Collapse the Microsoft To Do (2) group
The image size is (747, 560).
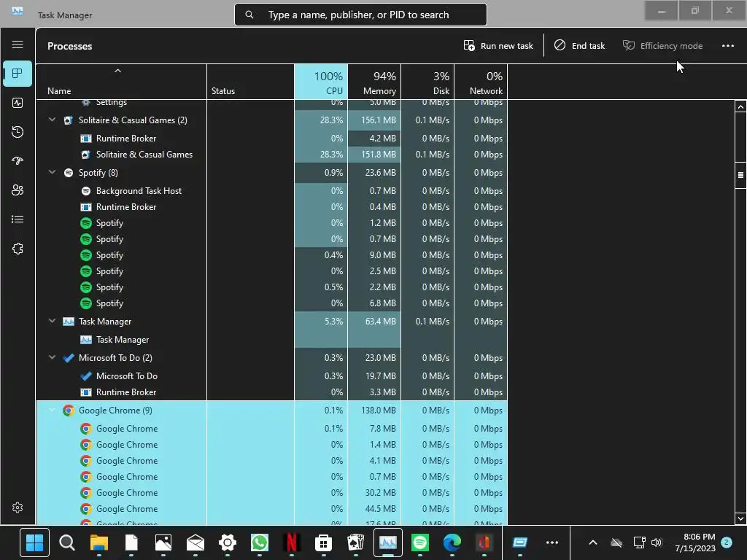point(52,357)
